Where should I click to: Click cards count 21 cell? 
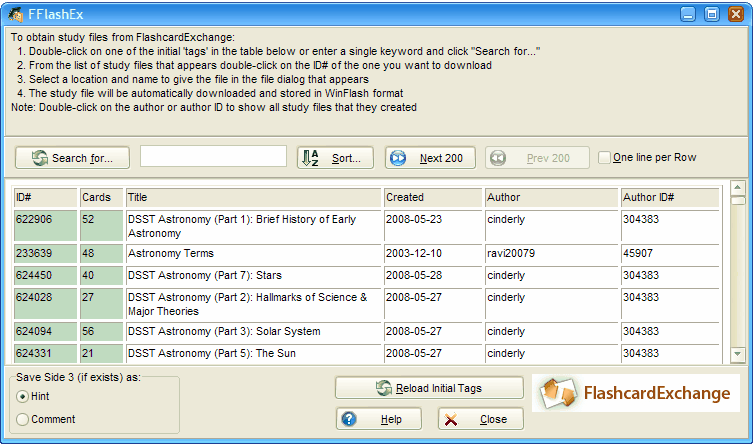coord(101,354)
